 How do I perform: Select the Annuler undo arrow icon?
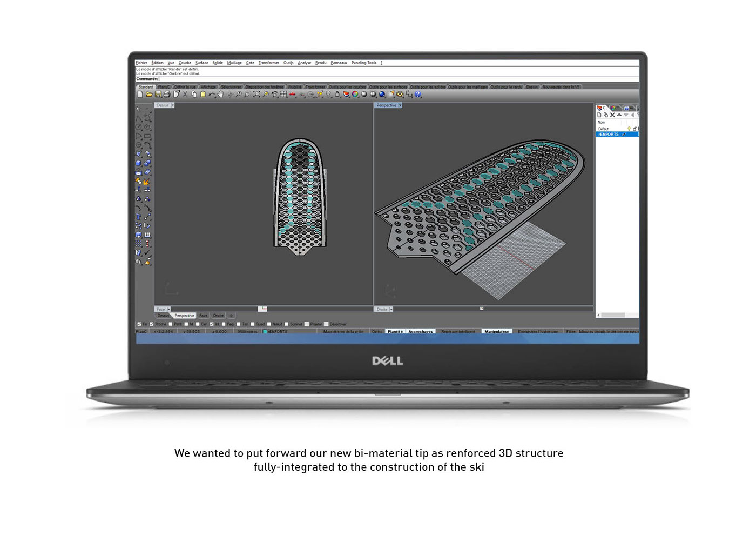[211, 94]
